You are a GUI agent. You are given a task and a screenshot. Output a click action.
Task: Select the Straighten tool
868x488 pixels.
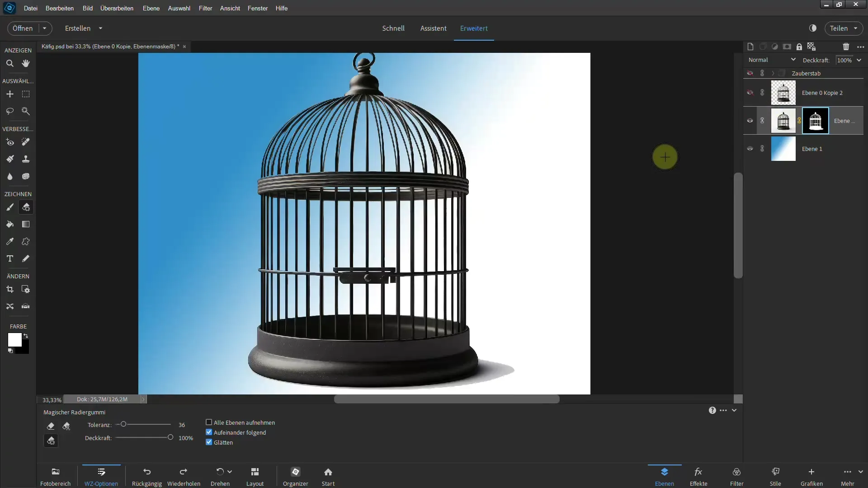coord(26,306)
